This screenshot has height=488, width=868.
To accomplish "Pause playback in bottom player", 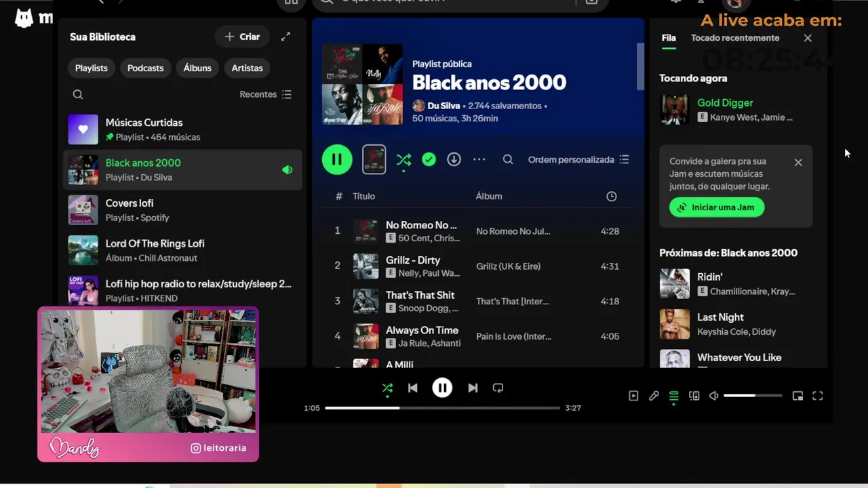I will coord(442,388).
